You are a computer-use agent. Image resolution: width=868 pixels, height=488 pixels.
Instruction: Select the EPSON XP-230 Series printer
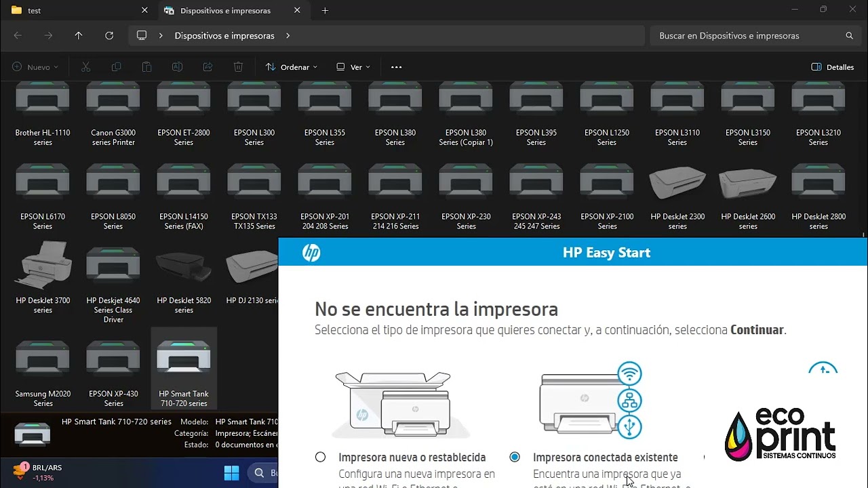coord(466,197)
